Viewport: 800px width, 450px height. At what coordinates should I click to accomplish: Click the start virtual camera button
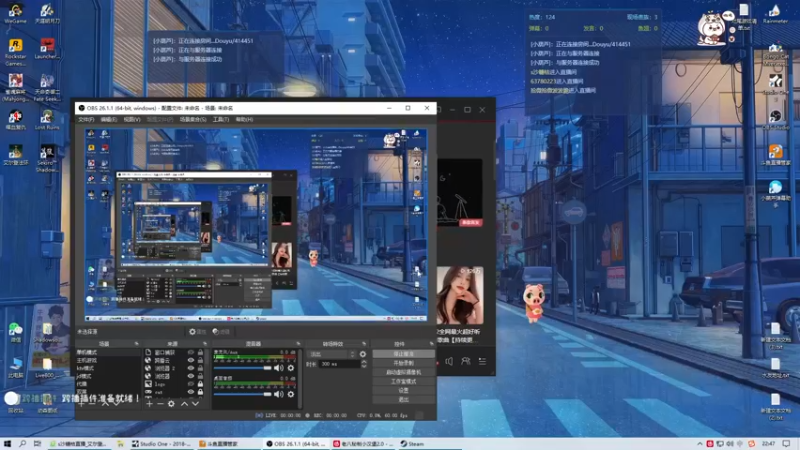click(x=404, y=372)
